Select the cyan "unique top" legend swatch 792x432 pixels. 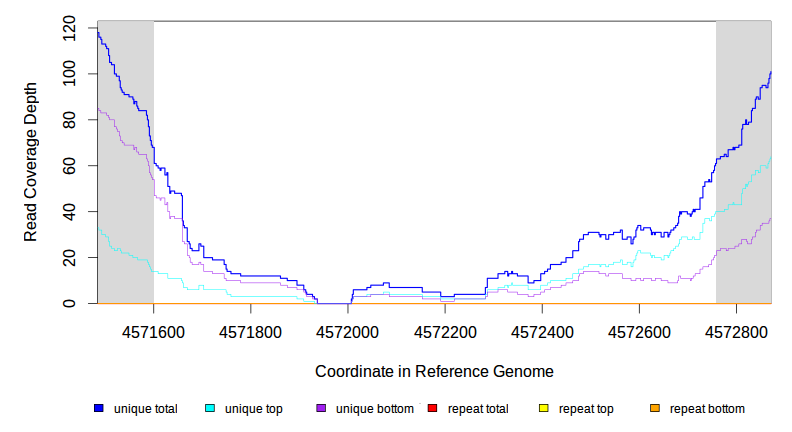(210, 409)
